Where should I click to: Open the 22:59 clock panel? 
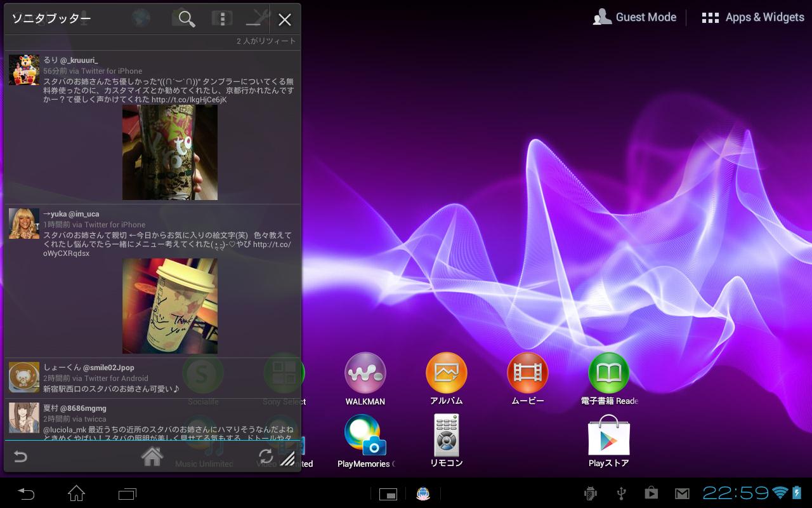(736, 493)
